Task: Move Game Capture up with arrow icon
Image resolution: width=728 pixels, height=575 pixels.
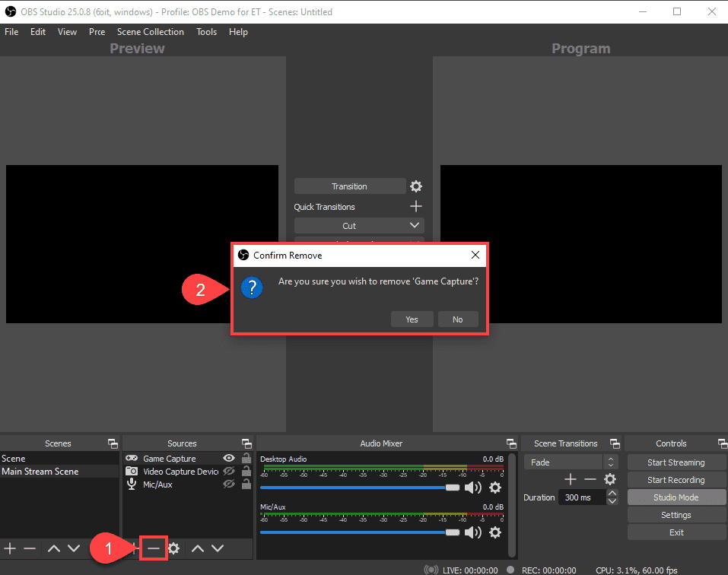Action: 196,548
